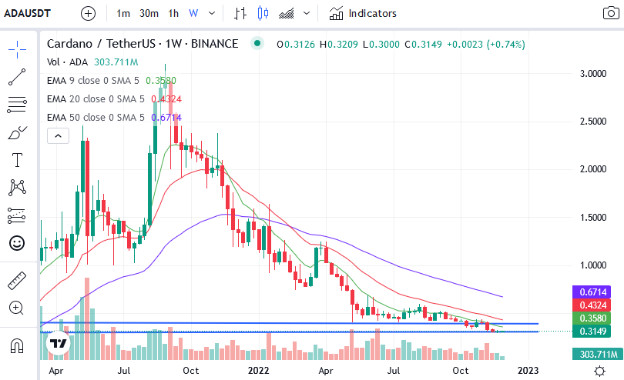
Task: Collapse the indicator legend
Action: (58, 136)
